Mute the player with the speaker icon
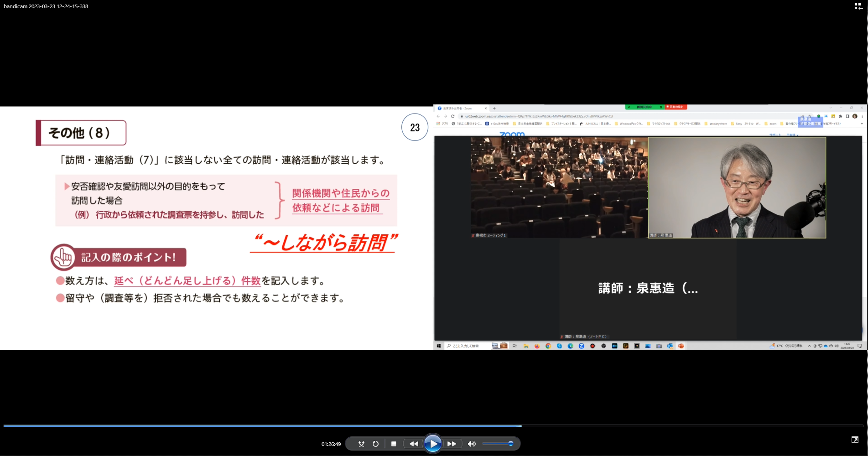Viewport: 868px width, 456px height. (472, 444)
